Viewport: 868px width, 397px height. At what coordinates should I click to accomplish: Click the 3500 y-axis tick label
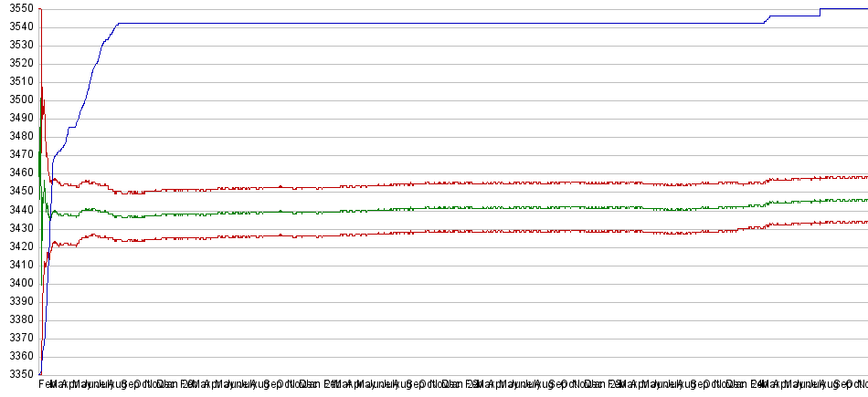tap(20, 99)
